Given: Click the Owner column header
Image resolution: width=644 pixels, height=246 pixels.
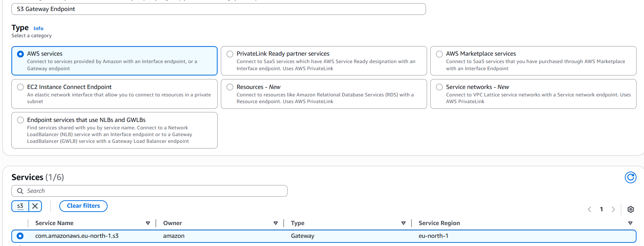Looking at the screenshot, I should [x=173, y=223].
